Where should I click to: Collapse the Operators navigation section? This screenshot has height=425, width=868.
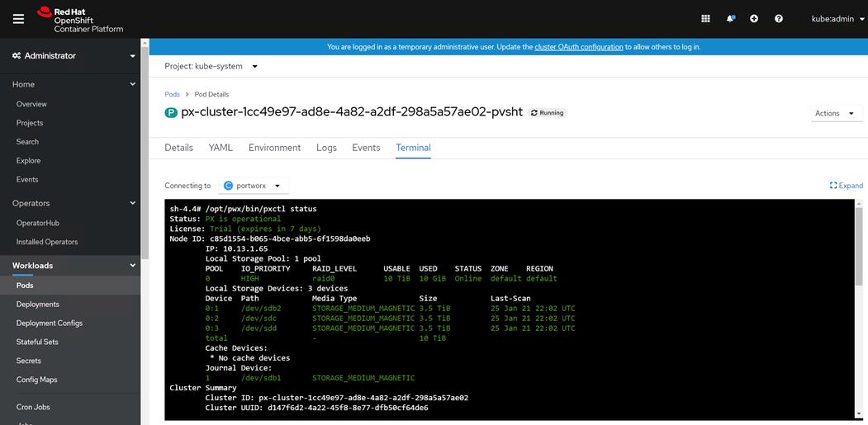click(74, 203)
